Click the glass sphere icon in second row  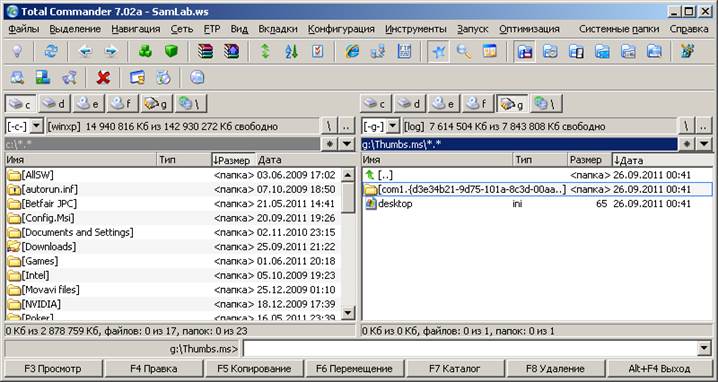click(x=197, y=77)
